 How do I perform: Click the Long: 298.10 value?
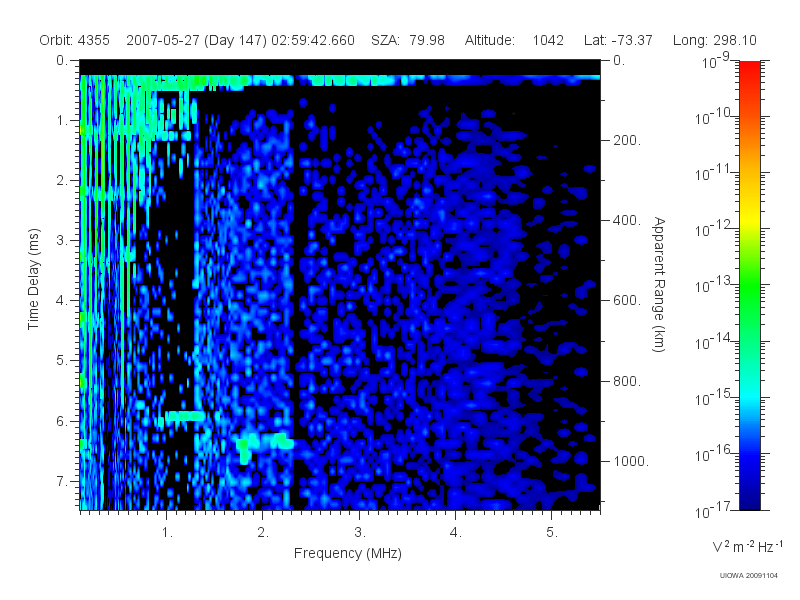click(714, 40)
